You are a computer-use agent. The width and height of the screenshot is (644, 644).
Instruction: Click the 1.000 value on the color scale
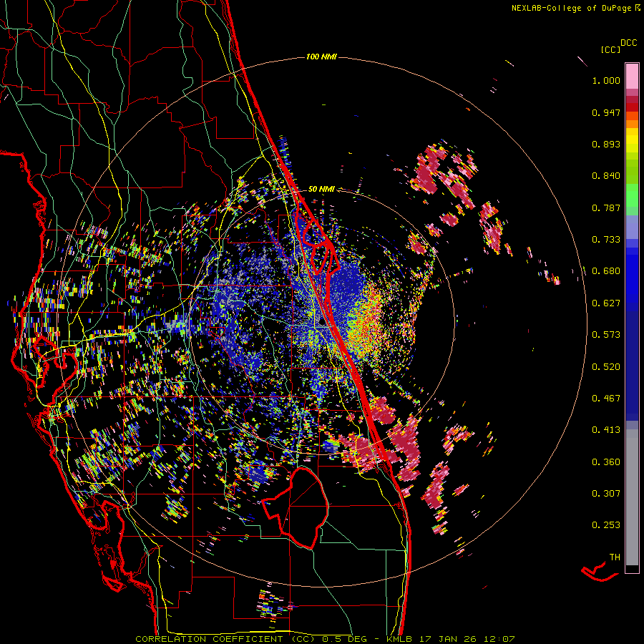[606, 80]
